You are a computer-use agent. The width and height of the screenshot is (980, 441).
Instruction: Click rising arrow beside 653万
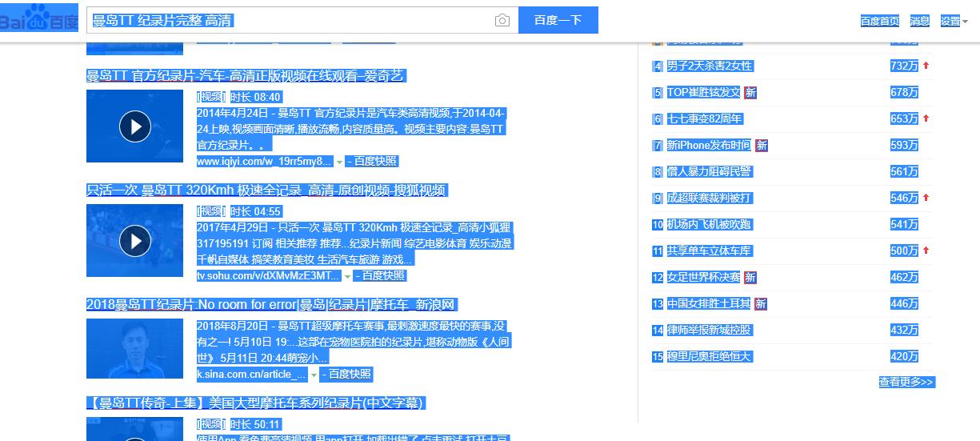(x=926, y=118)
